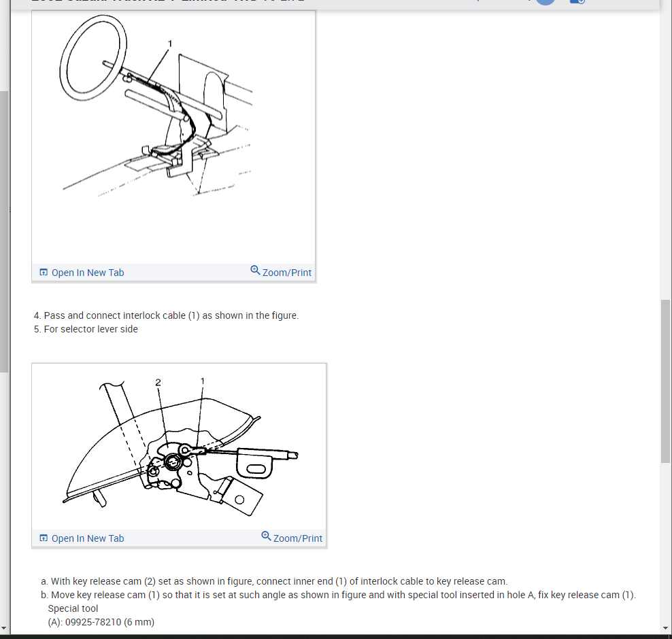Select step text 'Pass and connect interlock cable'

[166, 315]
